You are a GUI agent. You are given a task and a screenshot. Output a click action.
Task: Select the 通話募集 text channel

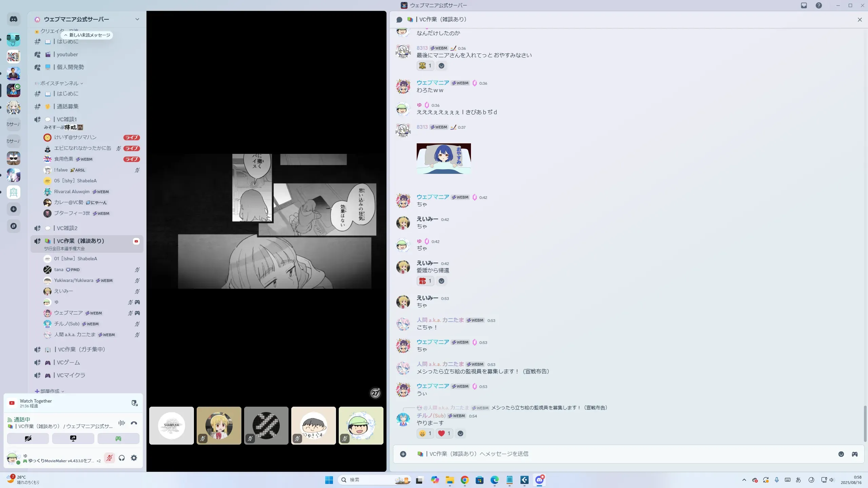(x=67, y=106)
